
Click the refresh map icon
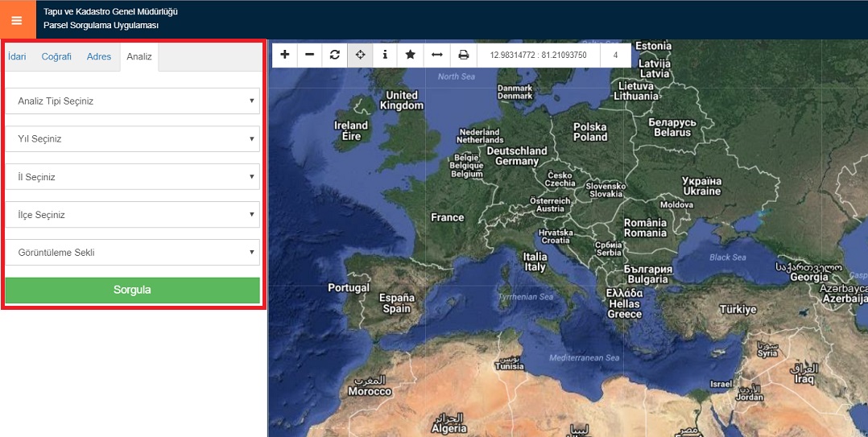coord(335,55)
